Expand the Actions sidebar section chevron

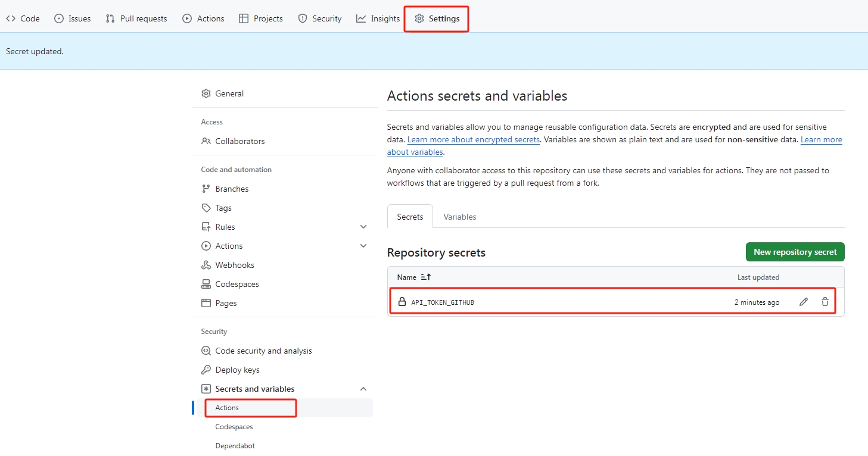[363, 246]
